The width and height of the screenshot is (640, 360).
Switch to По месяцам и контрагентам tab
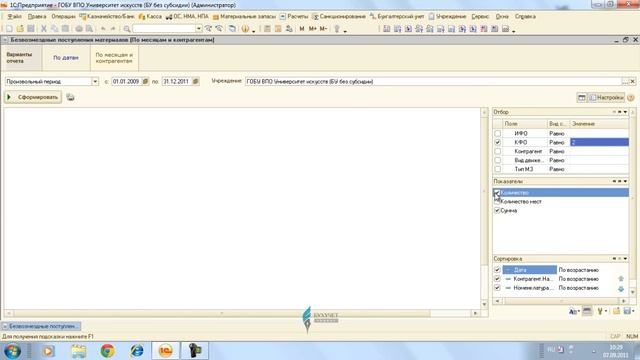[x=114, y=58]
